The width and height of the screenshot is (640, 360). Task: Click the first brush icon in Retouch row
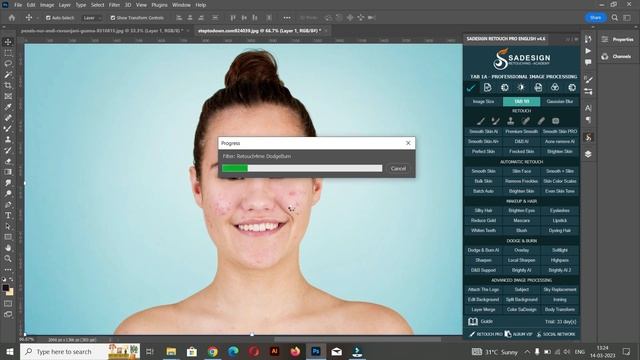coord(480,121)
